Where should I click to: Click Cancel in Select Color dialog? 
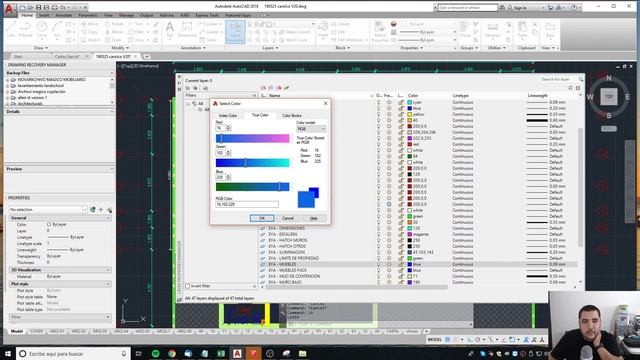[x=288, y=218]
